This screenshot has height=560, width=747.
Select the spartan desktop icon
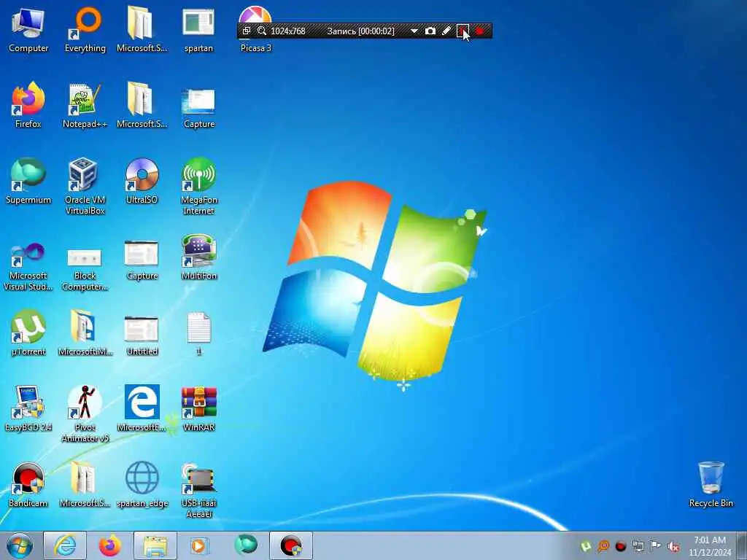198,29
